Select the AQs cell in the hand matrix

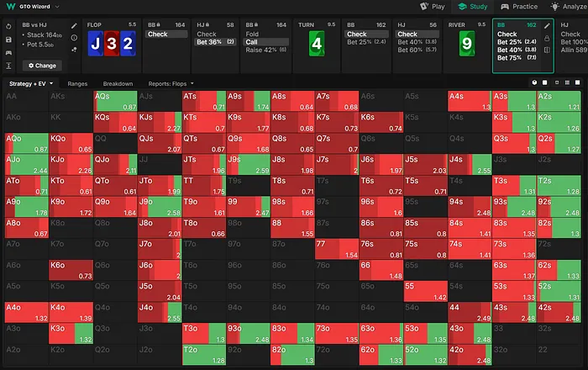pyautogui.click(x=115, y=102)
